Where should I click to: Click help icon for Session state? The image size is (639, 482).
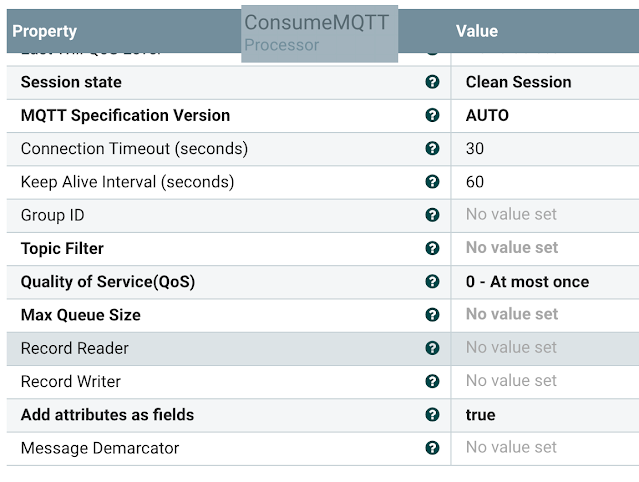click(432, 82)
